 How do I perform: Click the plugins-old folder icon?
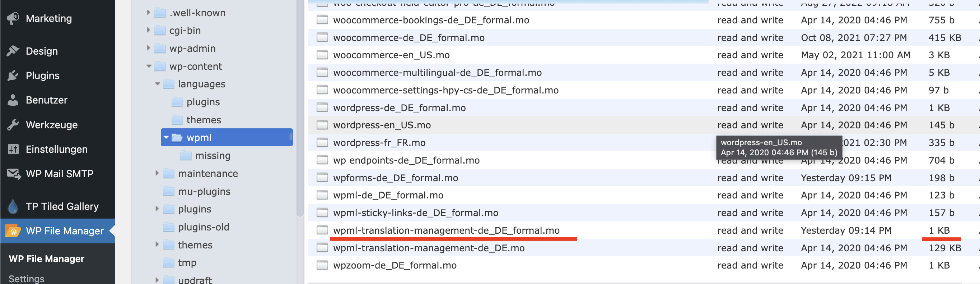pos(169,227)
